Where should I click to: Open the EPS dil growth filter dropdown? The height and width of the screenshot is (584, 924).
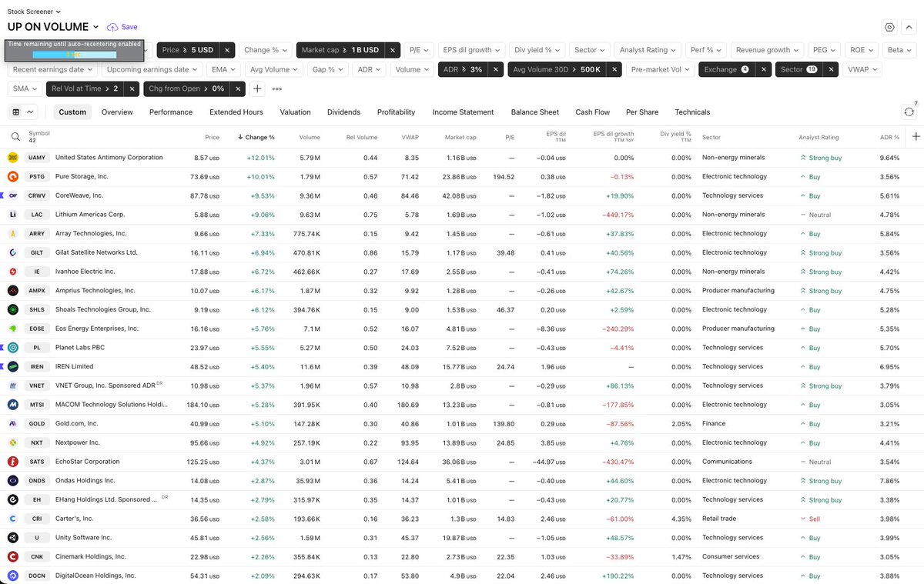point(472,50)
